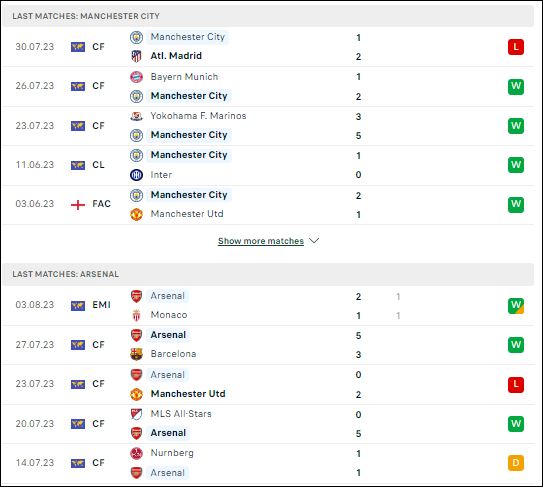Select the Last Matches: Manchester City header
543x487 pixels.
[268, 16]
